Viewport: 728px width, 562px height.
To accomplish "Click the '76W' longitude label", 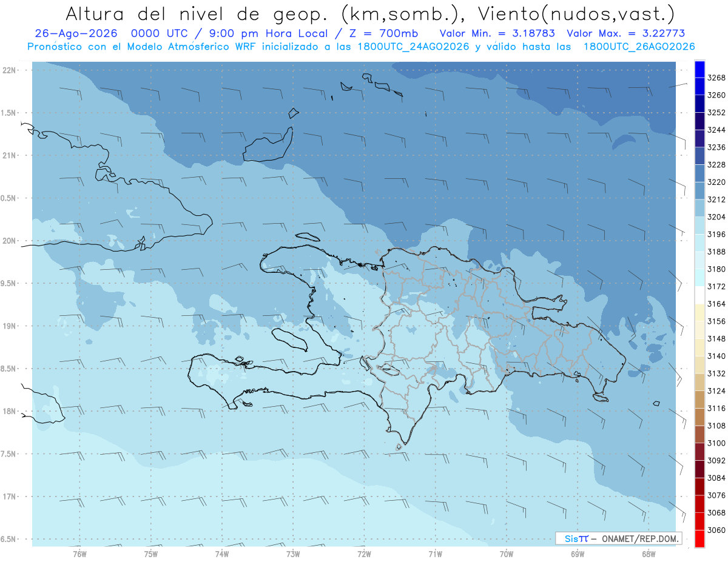I will pyautogui.click(x=79, y=554).
